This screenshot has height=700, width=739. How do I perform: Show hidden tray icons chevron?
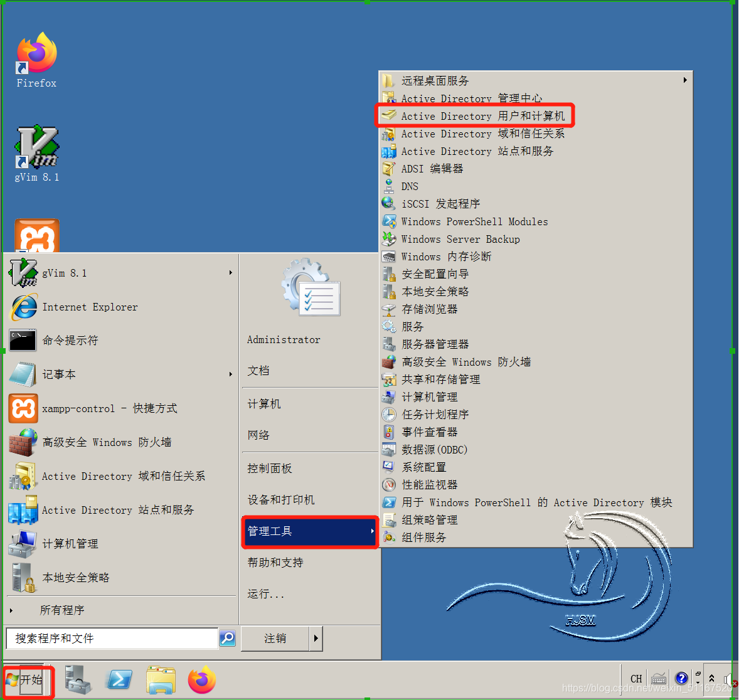point(711,679)
